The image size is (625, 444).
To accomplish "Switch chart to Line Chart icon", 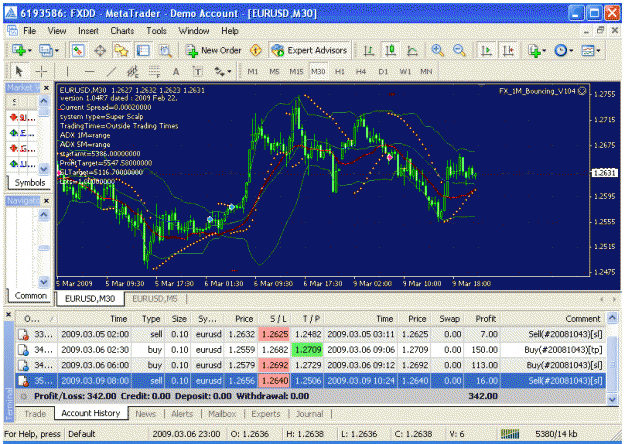I will [412, 51].
